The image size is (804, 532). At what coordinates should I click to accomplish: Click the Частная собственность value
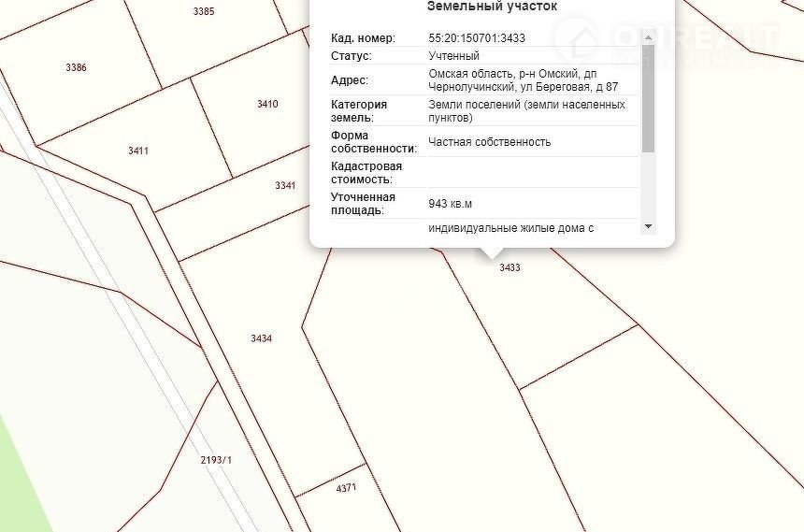pyautogui.click(x=490, y=142)
